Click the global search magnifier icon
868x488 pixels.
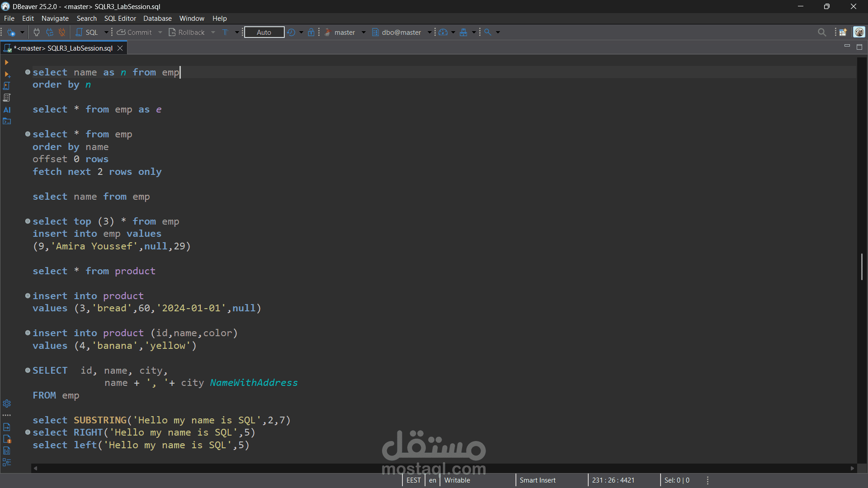tap(822, 33)
